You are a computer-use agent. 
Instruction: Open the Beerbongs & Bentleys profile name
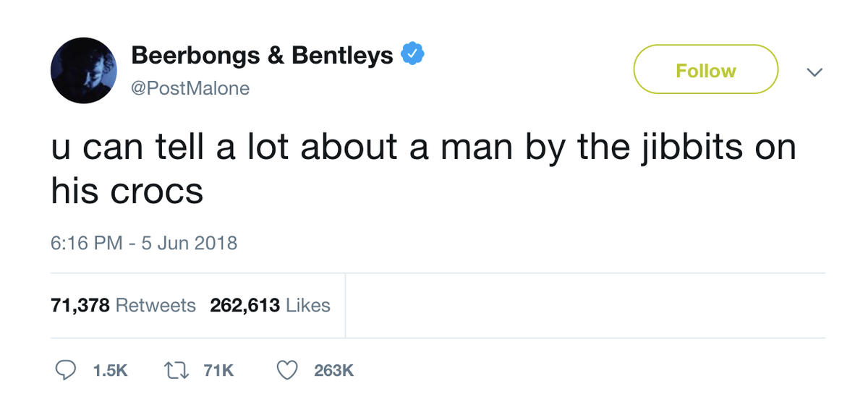[262, 55]
